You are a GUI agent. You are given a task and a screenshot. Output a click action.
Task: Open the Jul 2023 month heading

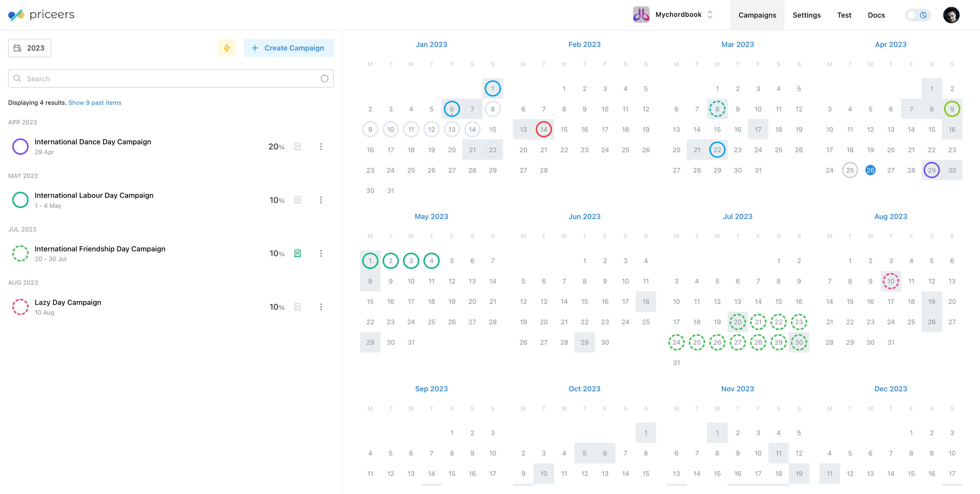pos(737,217)
